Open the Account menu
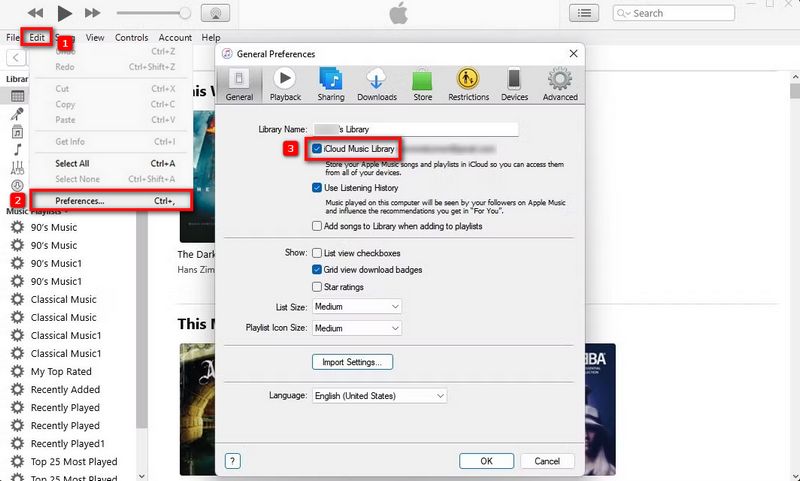The height and width of the screenshot is (481, 800). (x=175, y=37)
